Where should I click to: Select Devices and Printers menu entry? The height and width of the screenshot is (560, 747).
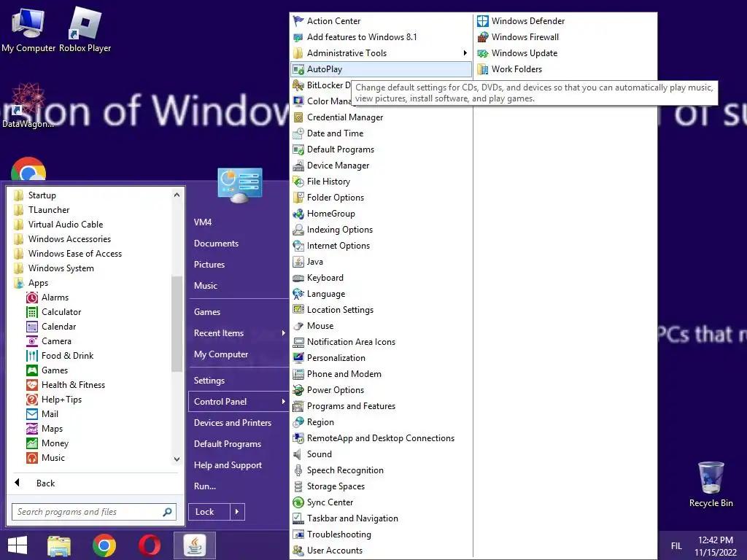tap(233, 423)
